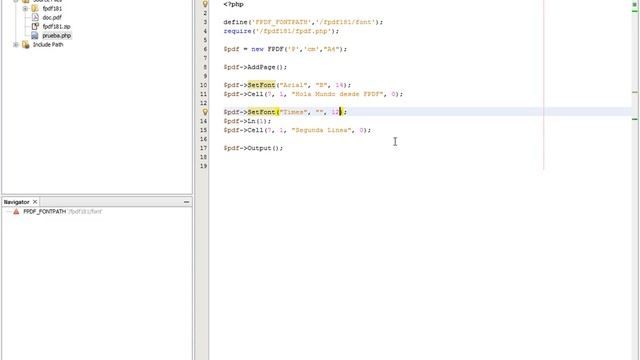Click the error stripe mark near line 11
This screenshot has width=640, height=360.
pos(635,92)
